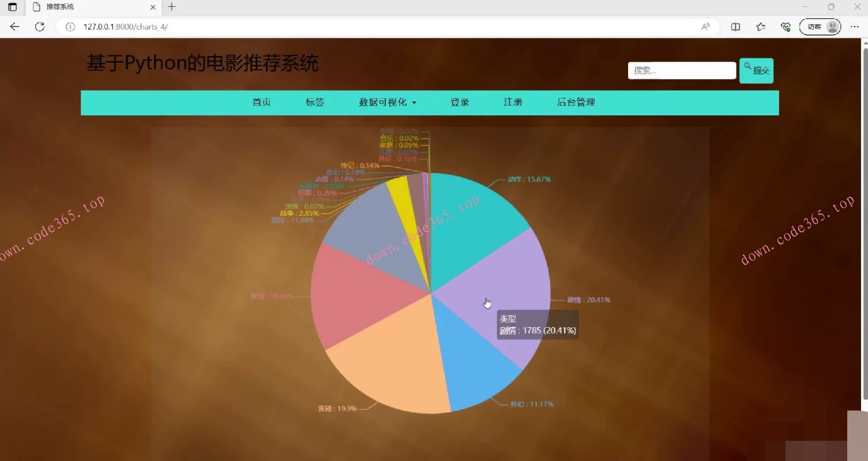Image resolution: width=868 pixels, height=461 pixels.
Task: Open the 后台管理 page
Action: click(x=576, y=102)
